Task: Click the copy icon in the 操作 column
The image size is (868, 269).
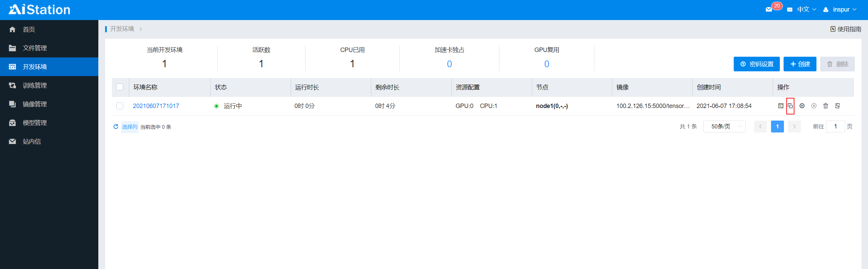Action: (790, 106)
